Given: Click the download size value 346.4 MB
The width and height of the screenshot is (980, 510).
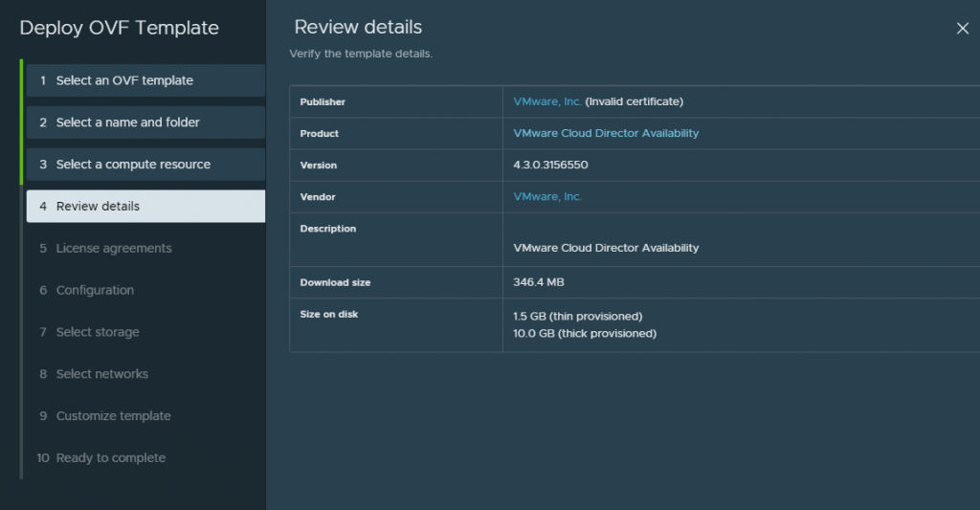Looking at the screenshot, I should pyautogui.click(x=539, y=282).
